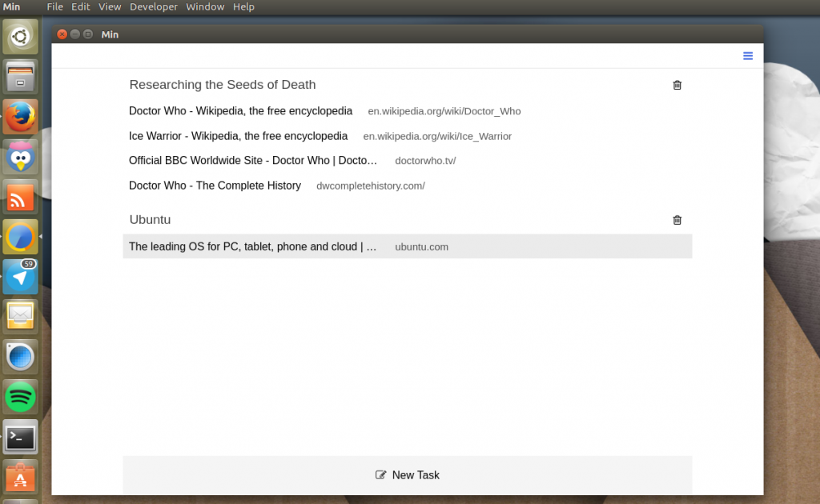Open the ubuntu.com leading OS tab
Screen dimensions: 820x504
[x=408, y=246]
